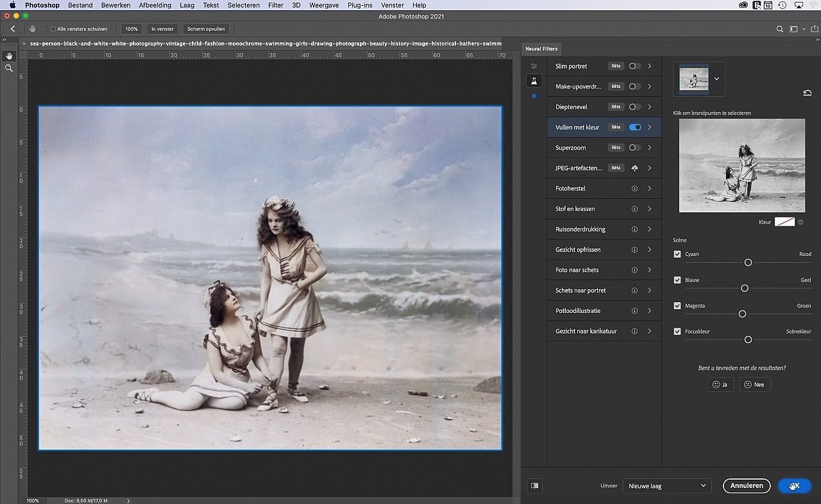Click the Scherm opvullen button
This screenshot has width=821, height=504.
206,29
